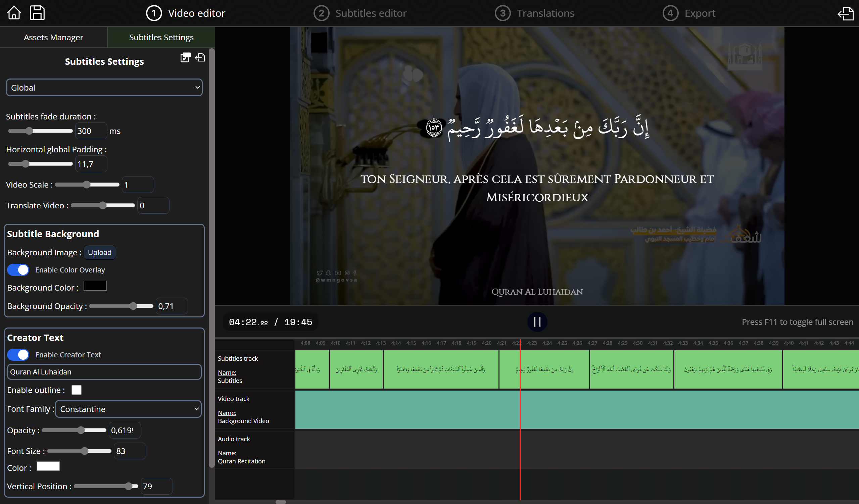Select the Background Video clip in Video track

click(577, 410)
